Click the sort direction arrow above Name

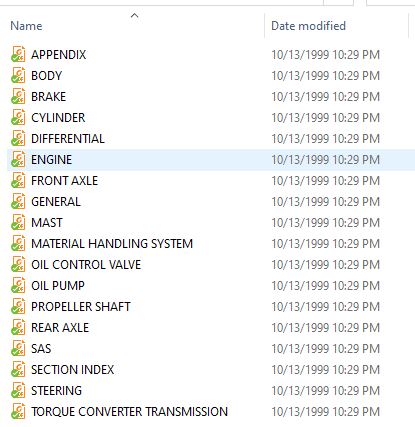[x=134, y=15]
